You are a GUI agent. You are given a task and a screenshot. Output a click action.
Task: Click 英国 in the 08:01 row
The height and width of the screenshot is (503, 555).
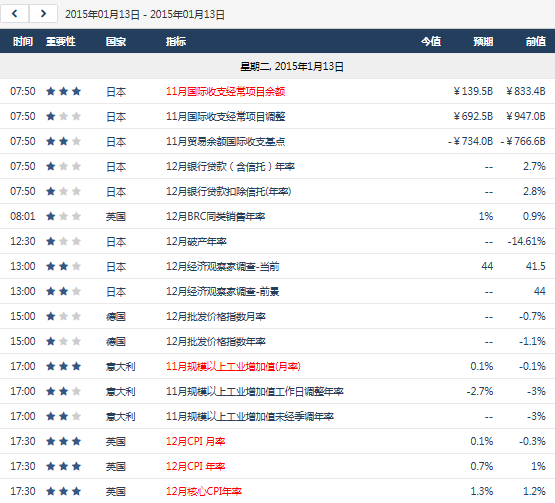click(x=116, y=216)
